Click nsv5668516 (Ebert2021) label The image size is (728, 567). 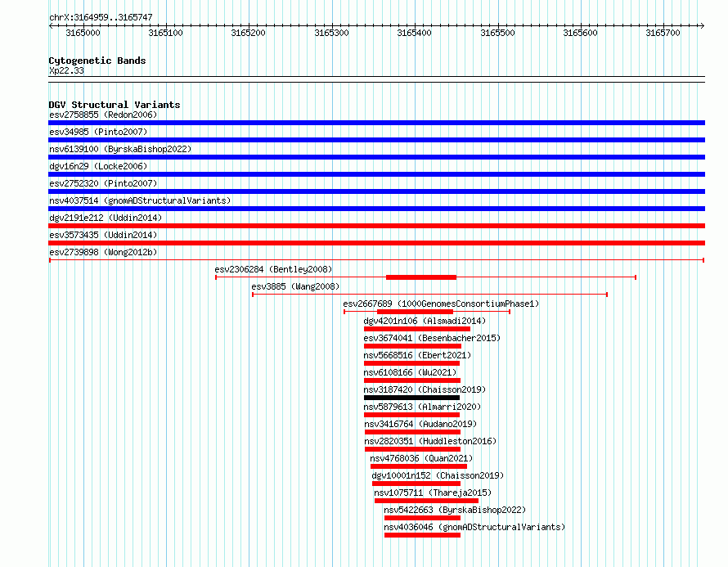[417, 355]
